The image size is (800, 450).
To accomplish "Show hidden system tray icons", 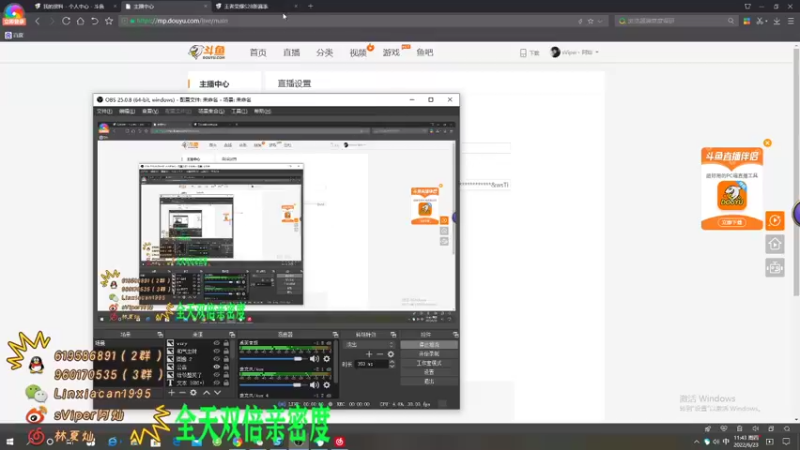I will click(696, 441).
